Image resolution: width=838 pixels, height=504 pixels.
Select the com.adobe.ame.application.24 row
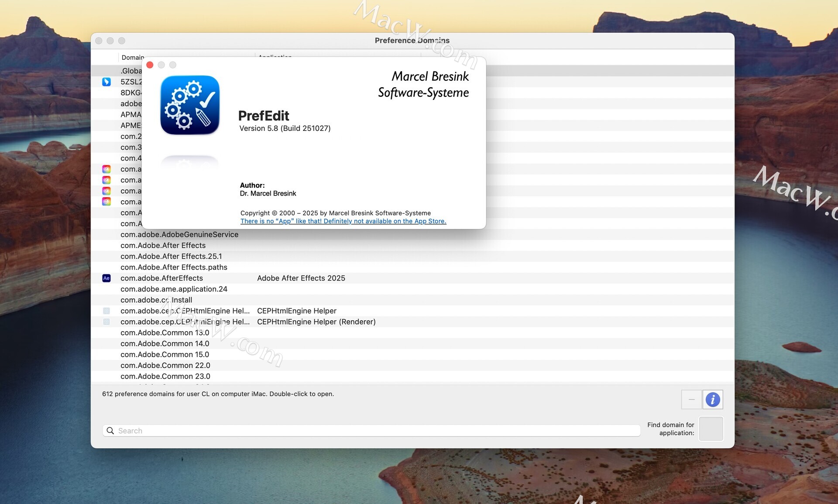point(174,289)
